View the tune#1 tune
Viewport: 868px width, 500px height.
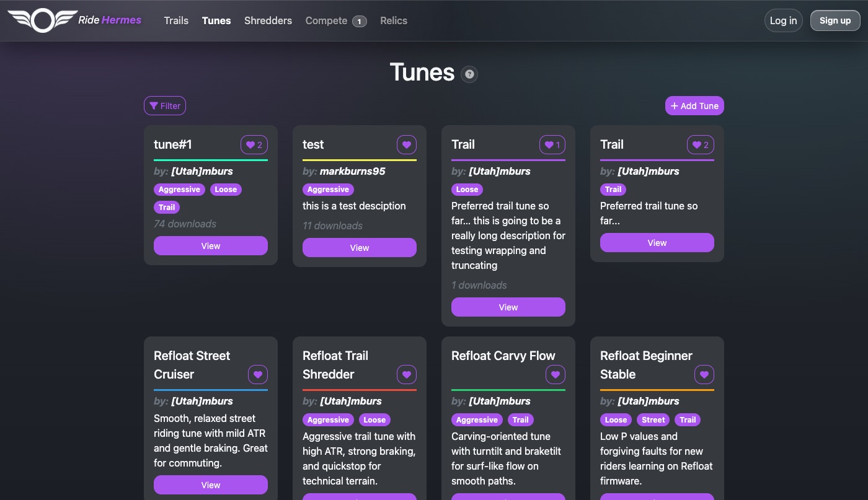211,246
